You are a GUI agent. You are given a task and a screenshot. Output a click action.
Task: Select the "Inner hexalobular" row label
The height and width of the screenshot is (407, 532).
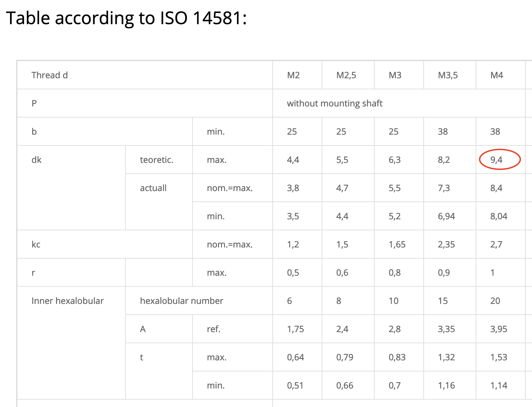67,301
